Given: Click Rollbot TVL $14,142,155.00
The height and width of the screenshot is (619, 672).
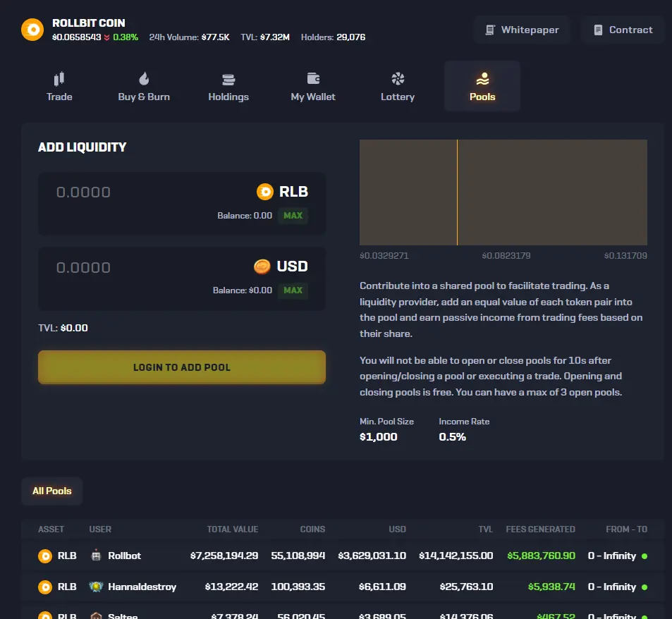Looking at the screenshot, I should 456,556.
